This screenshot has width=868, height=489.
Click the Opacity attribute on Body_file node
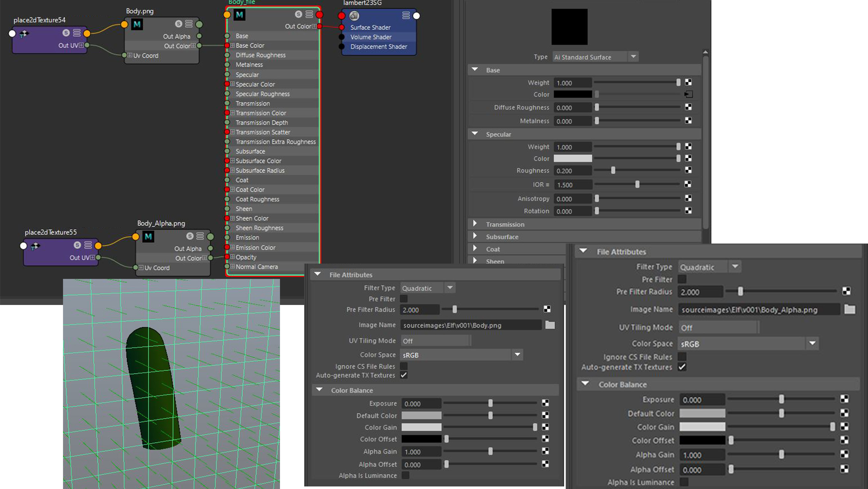coord(246,257)
